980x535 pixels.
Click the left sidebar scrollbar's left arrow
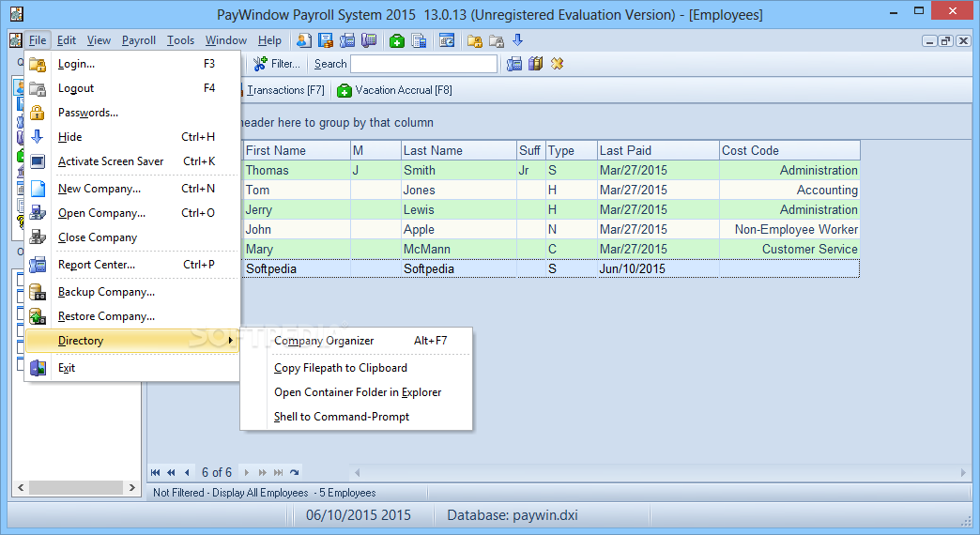pyautogui.click(x=21, y=487)
